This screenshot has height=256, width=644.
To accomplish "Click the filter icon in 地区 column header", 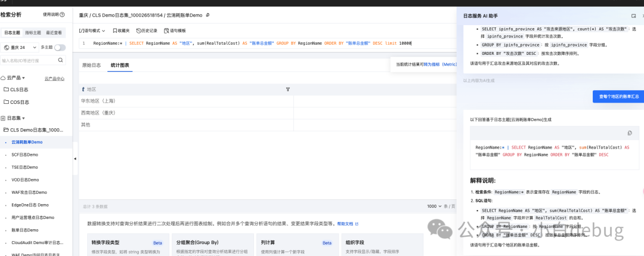I will pos(287,89).
